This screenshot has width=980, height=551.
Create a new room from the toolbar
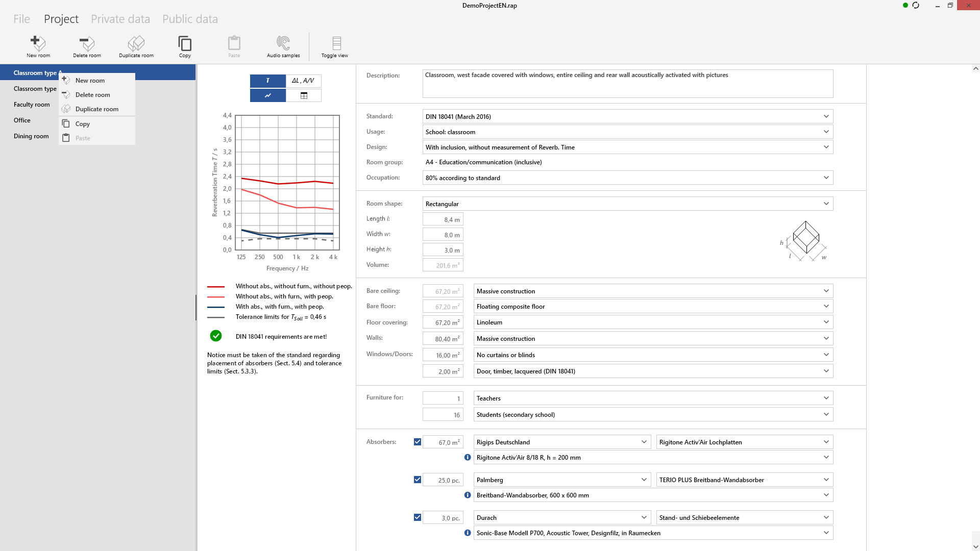38,46
